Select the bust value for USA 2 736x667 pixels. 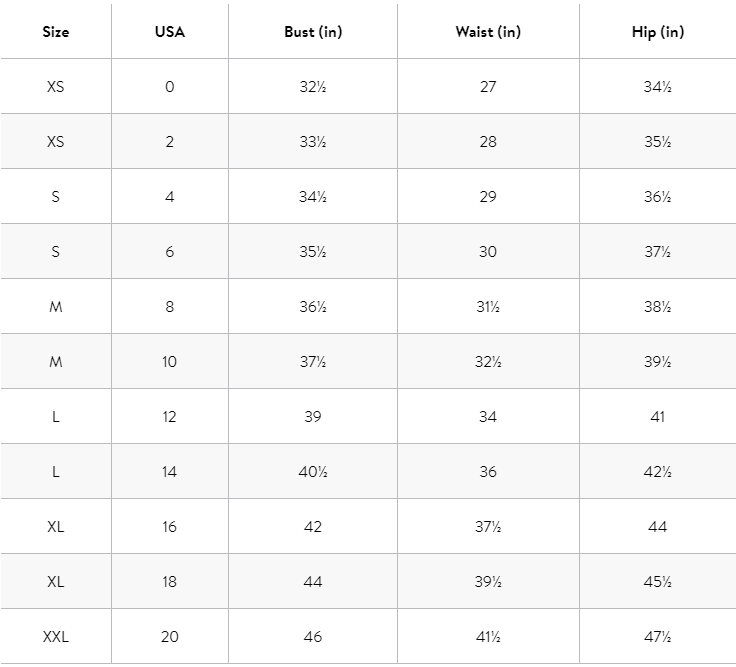coord(313,142)
